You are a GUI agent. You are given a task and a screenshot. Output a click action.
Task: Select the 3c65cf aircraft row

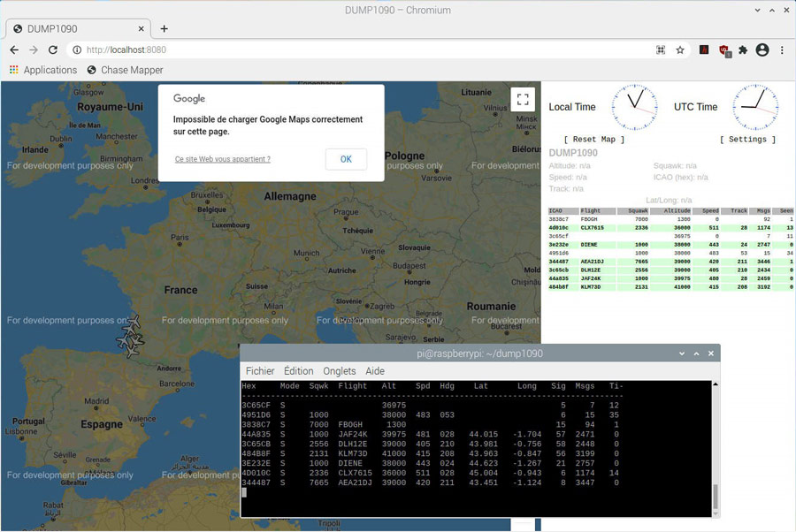click(x=670, y=236)
